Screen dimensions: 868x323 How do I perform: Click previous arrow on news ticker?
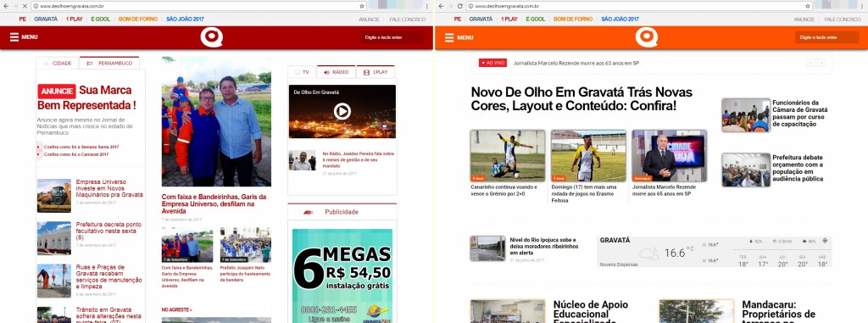[810, 63]
